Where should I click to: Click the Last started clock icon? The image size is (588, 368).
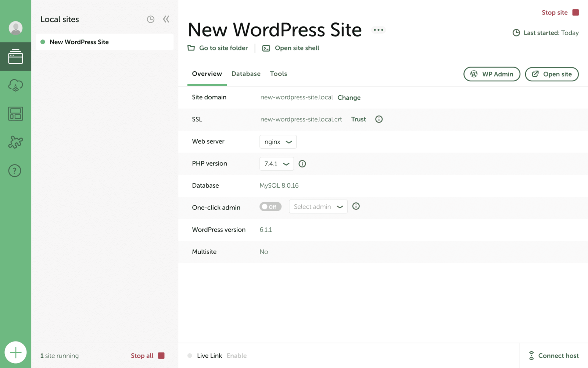click(x=516, y=33)
